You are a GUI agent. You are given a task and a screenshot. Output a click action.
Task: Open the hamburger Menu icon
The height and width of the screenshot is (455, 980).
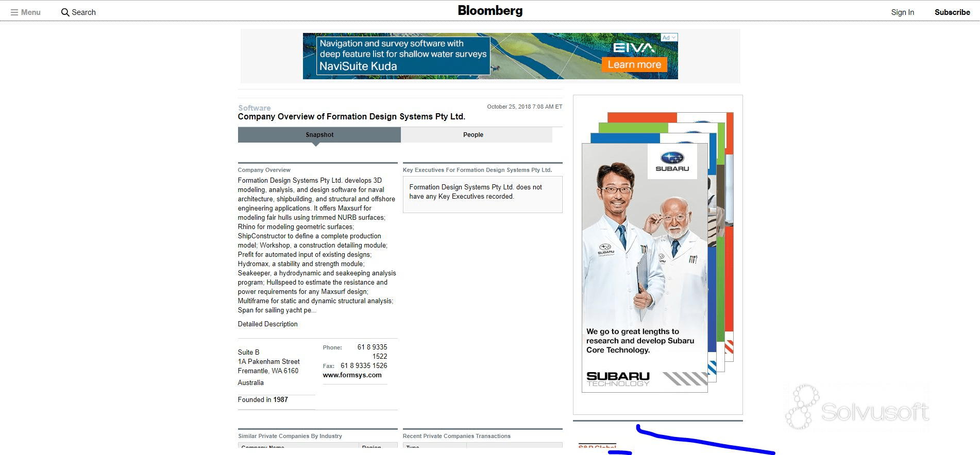14,12
